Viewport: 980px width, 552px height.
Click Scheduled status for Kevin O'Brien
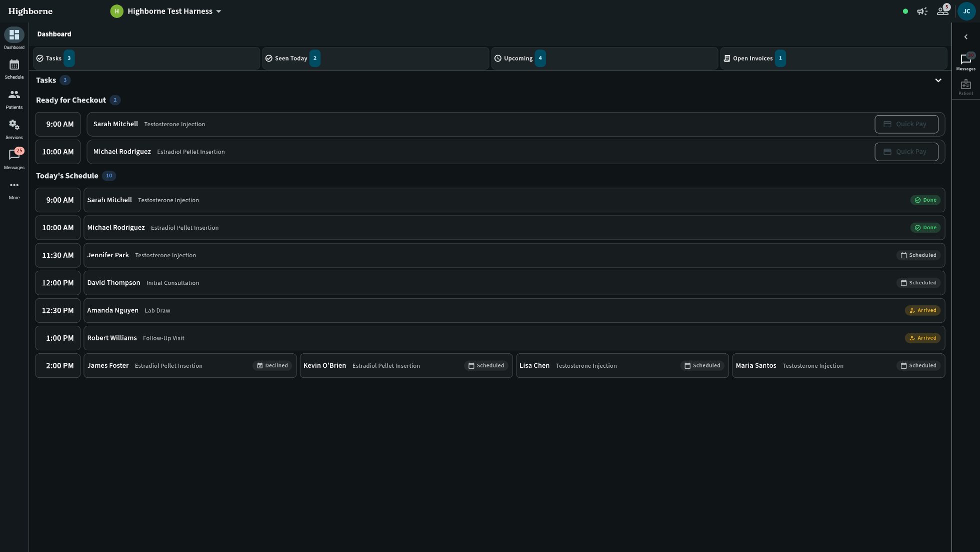486,366
